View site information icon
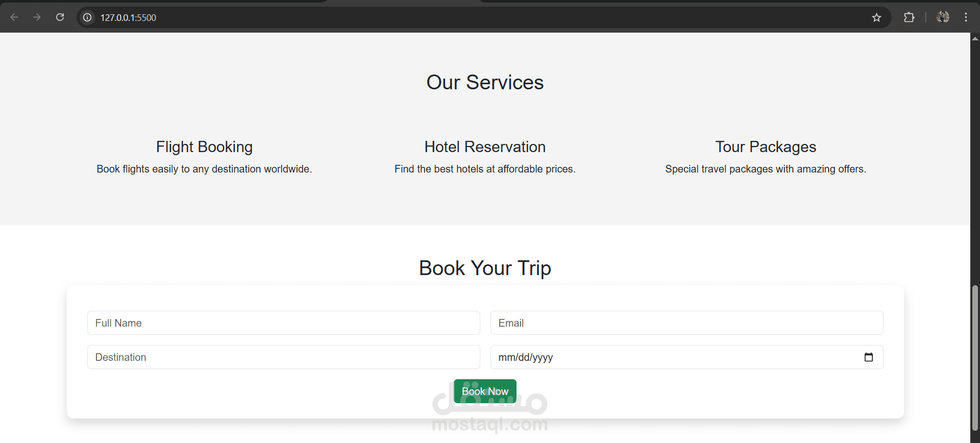Screen dimensions: 980x443 87,17
